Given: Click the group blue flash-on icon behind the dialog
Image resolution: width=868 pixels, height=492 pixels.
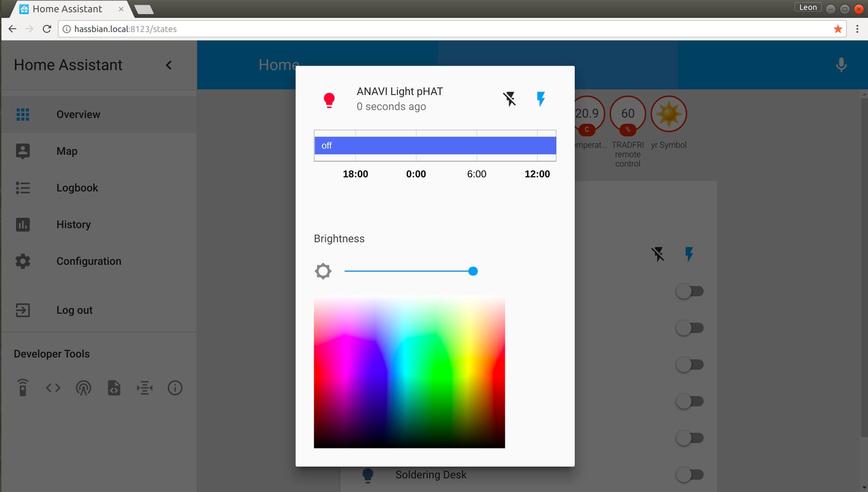Looking at the screenshot, I should point(689,254).
